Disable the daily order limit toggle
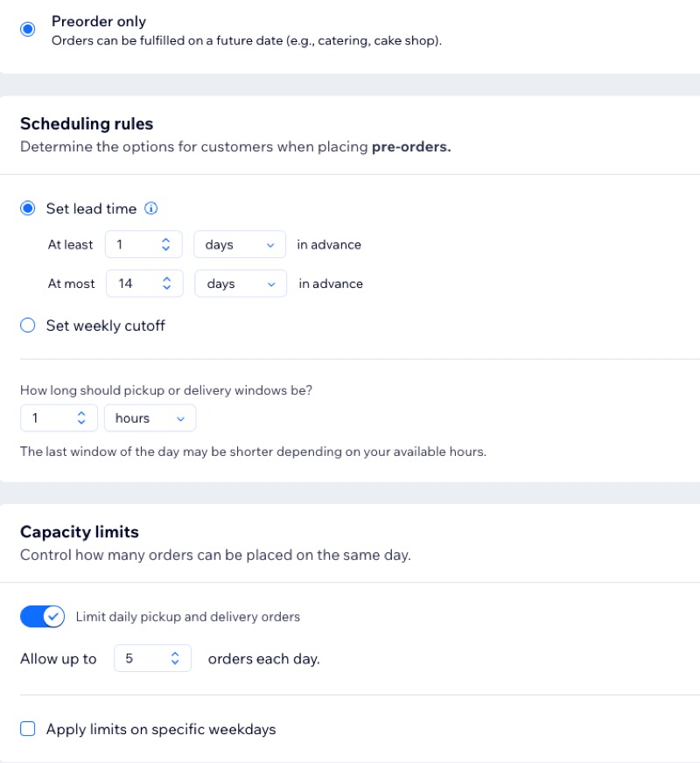This screenshot has width=700, height=763. pyautogui.click(x=42, y=617)
